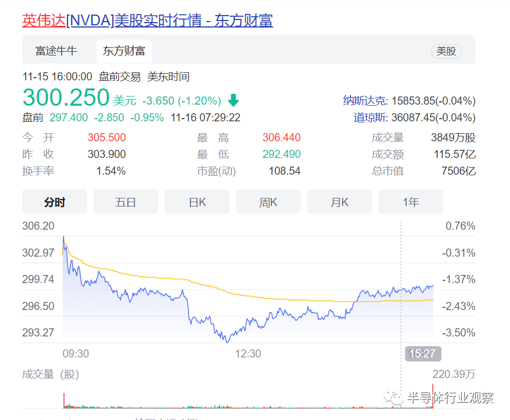Open the 英伟达[NVDA]美股实时行情 title link
The width and height of the screenshot is (510, 420).
[147, 20]
